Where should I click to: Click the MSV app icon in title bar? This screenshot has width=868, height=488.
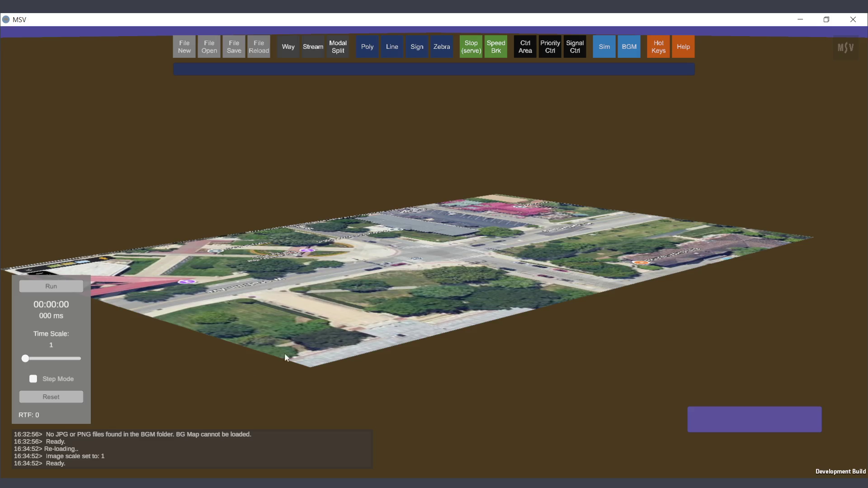pyautogui.click(x=6, y=19)
